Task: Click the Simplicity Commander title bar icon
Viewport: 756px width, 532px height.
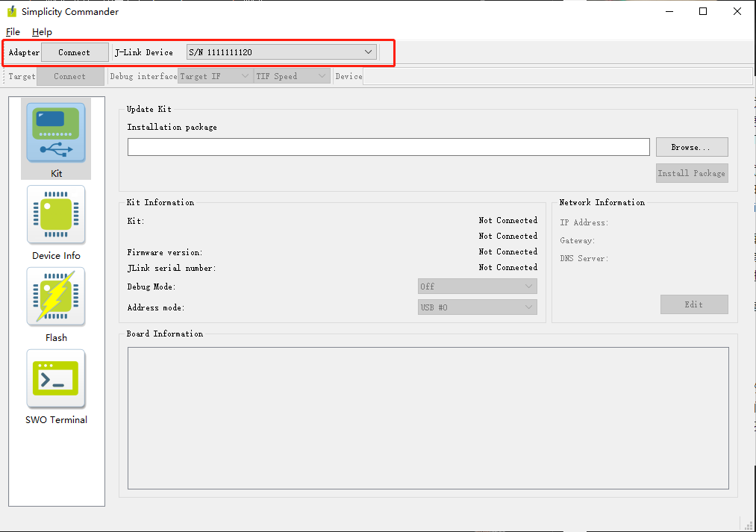Action: click(12, 11)
